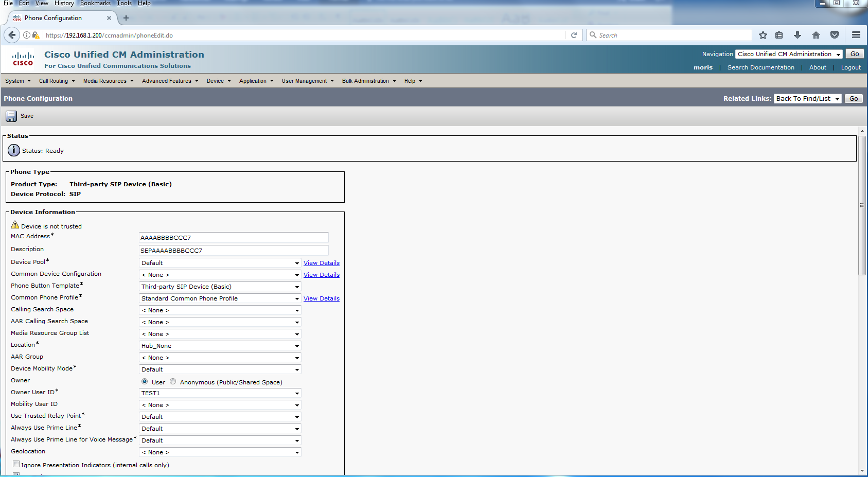Click the browser URL address bar

pyautogui.click(x=304, y=35)
